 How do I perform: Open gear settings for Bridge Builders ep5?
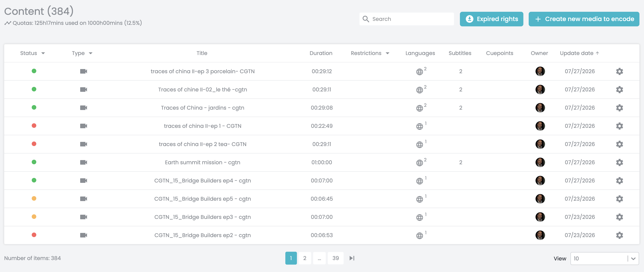pos(619,199)
